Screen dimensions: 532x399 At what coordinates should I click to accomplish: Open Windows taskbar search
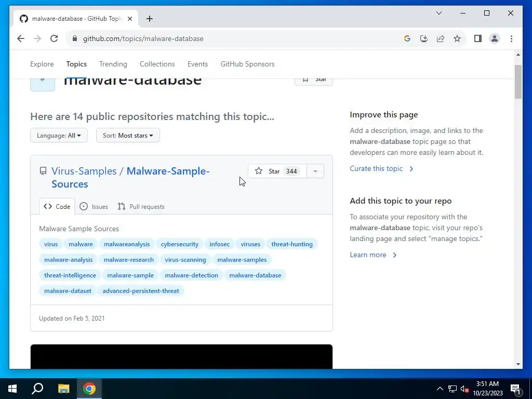coord(37,389)
